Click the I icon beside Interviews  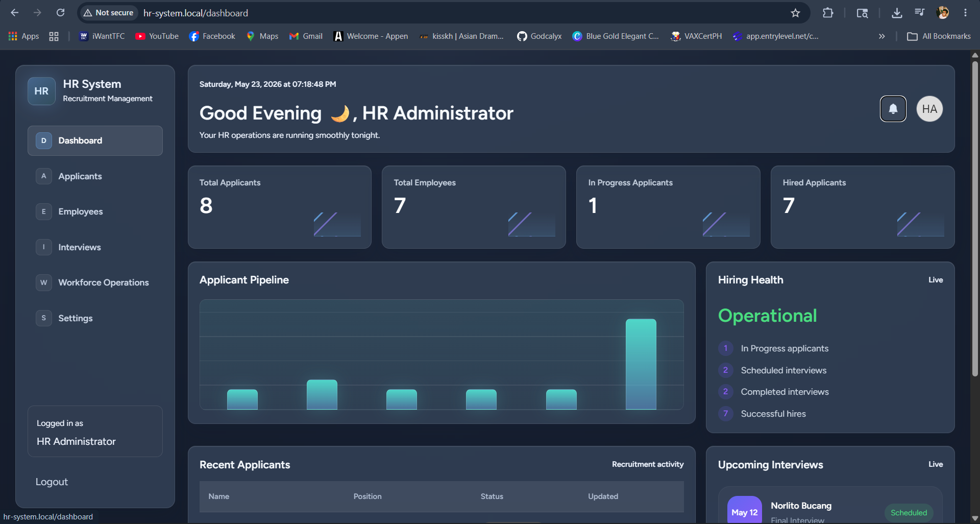[44, 247]
